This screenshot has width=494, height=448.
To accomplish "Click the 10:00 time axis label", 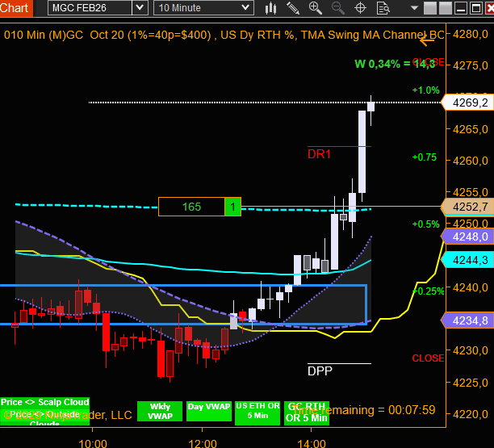I will click(x=92, y=444).
